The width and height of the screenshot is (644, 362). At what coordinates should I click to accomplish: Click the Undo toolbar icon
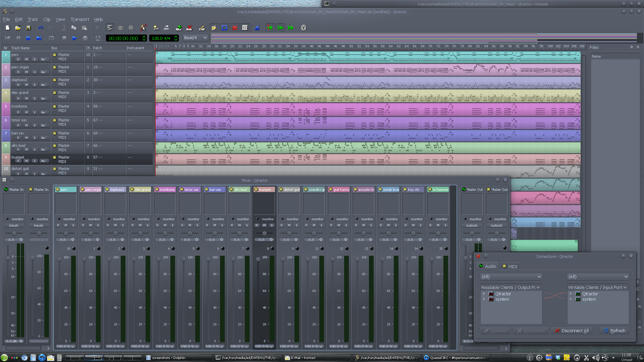tap(41, 28)
